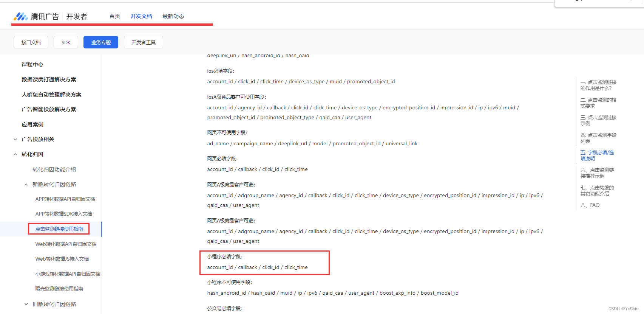Screen dimensions: 644x314
Task: Click the ad_name / campaign_name field line
Action: point(312,143)
